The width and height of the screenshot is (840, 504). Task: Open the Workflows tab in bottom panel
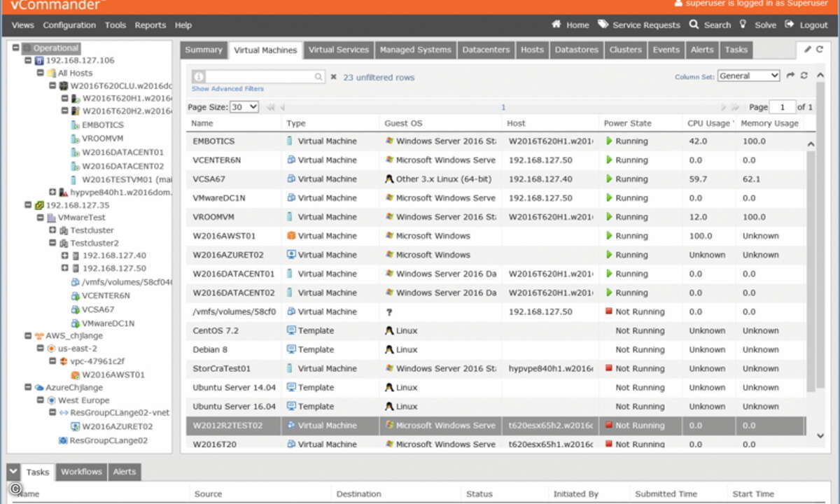pos(81,472)
